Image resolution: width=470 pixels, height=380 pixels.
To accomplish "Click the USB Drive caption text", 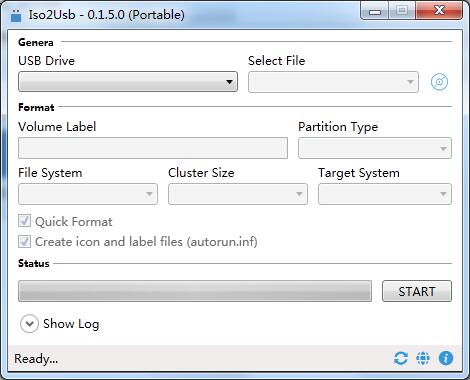I will coord(46,61).
